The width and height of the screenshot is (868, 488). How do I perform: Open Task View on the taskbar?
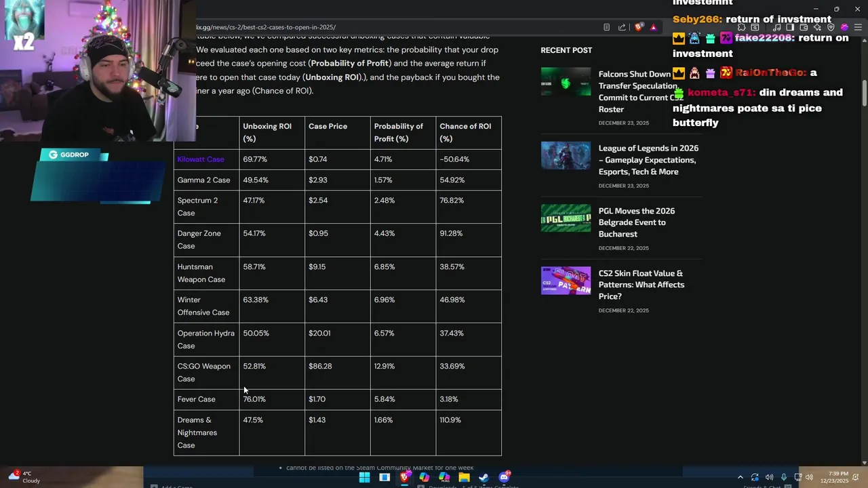(384, 477)
